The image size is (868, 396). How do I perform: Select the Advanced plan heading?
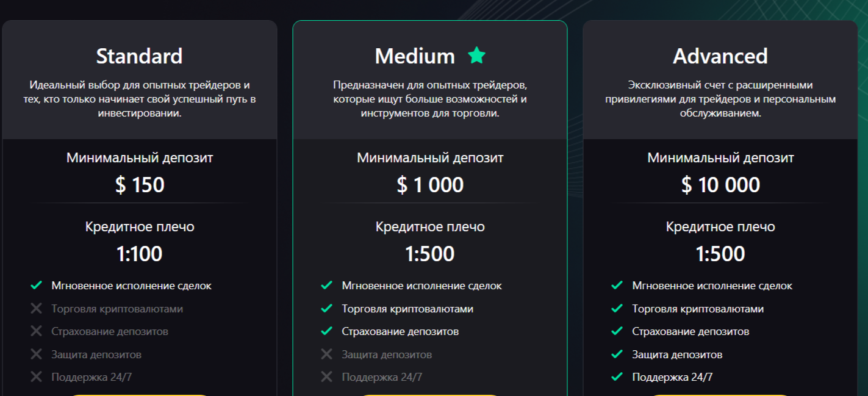tap(720, 56)
